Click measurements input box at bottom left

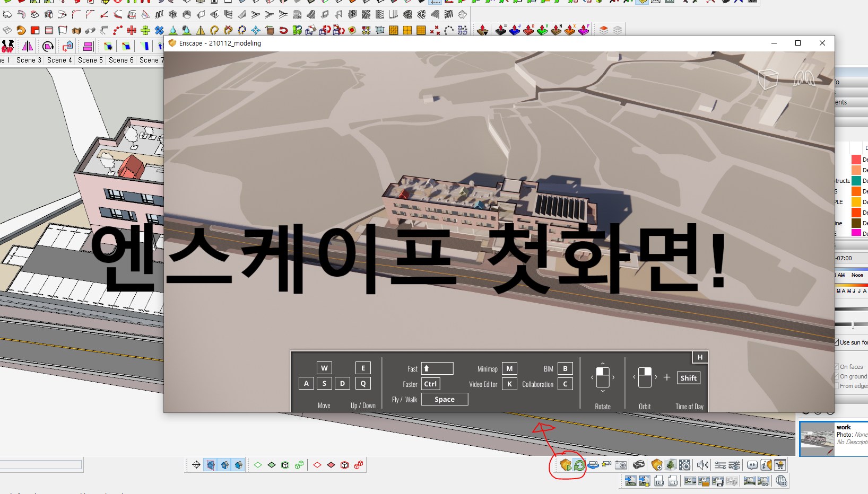pos(41,465)
